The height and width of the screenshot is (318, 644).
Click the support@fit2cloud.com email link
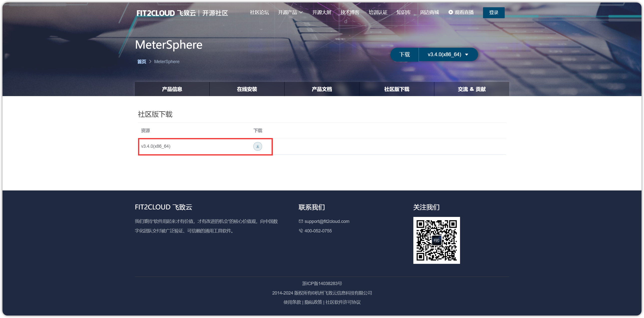tap(327, 221)
